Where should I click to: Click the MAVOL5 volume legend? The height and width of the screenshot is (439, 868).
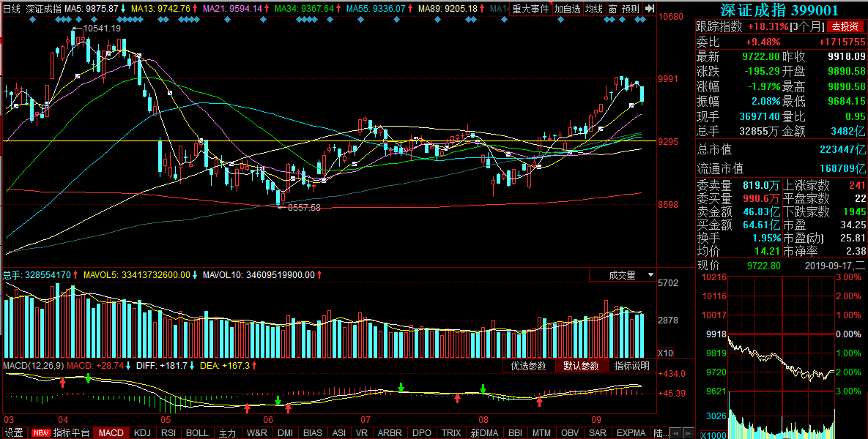pyautogui.click(x=137, y=275)
